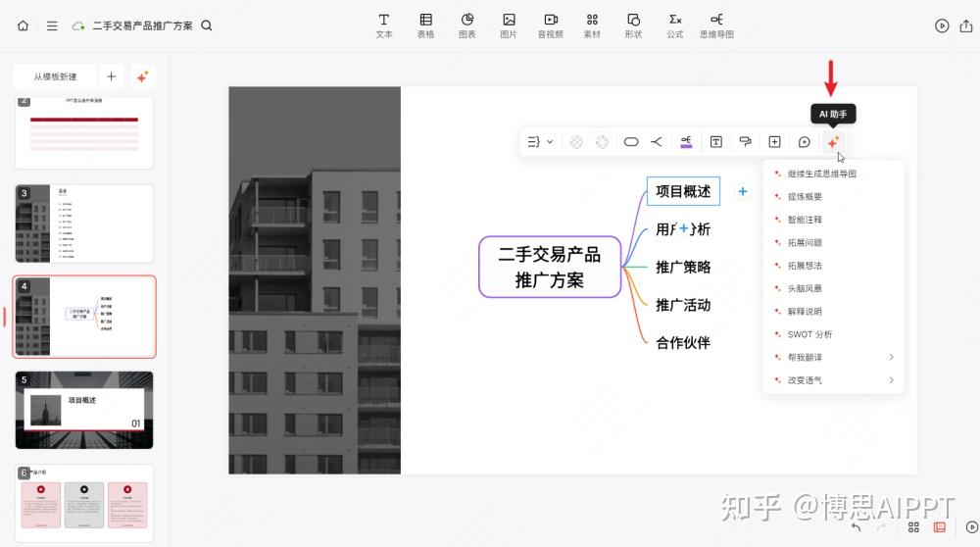
Task: Open search beside the document title
Action: click(x=207, y=25)
